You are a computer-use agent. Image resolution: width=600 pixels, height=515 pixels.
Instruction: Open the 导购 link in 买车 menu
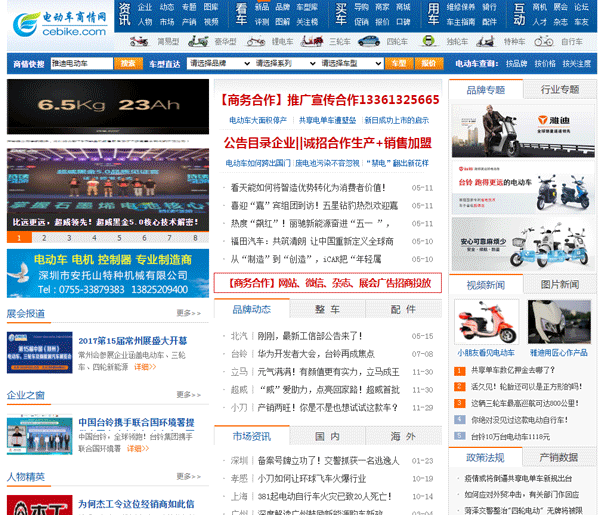coord(361,7)
